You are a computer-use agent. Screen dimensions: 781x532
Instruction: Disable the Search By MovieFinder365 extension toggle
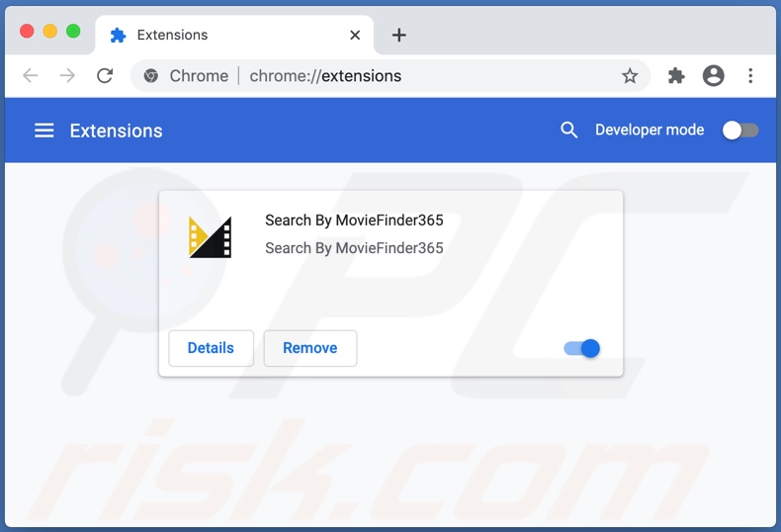click(581, 348)
